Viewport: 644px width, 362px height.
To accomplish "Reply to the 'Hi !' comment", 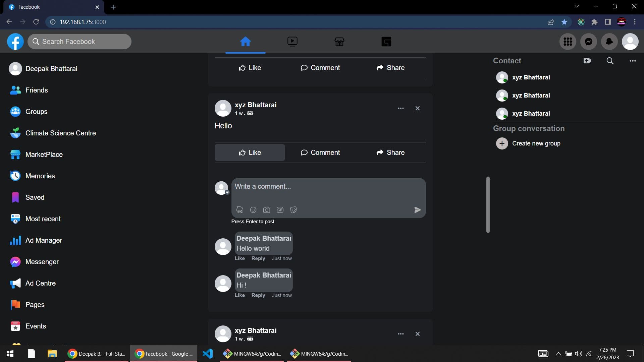I will [x=258, y=295].
